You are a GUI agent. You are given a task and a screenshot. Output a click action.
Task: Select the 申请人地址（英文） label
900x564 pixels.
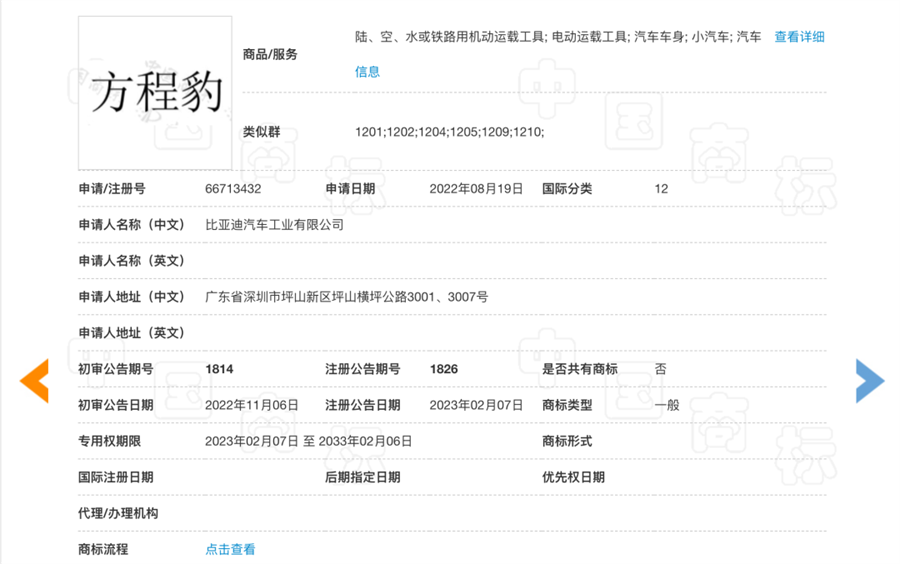click(x=131, y=333)
